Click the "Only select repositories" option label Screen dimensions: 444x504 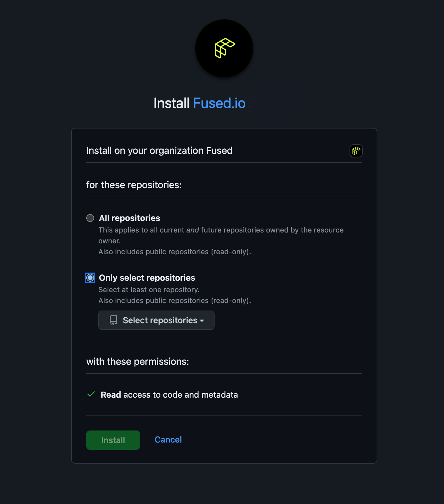tap(147, 278)
